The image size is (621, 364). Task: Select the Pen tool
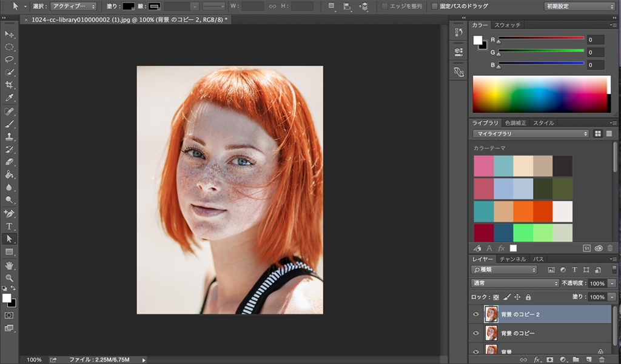click(x=9, y=214)
